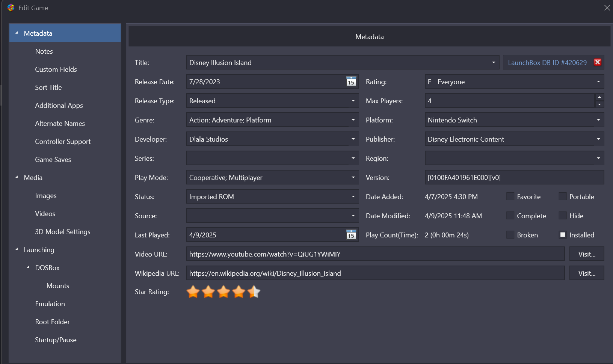The image size is (613, 364).
Task: Open the Publisher dropdown
Action: pos(598,139)
